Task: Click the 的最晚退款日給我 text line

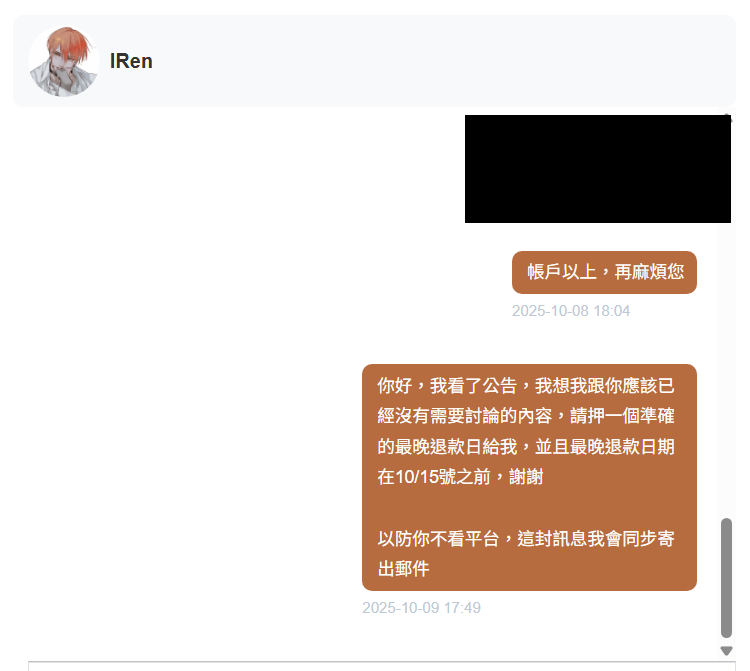Action: coord(526,446)
